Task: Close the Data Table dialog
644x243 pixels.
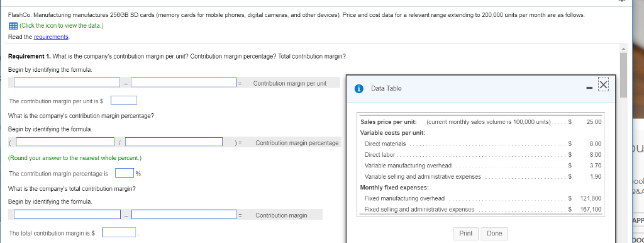Action: click(x=603, y=85)
